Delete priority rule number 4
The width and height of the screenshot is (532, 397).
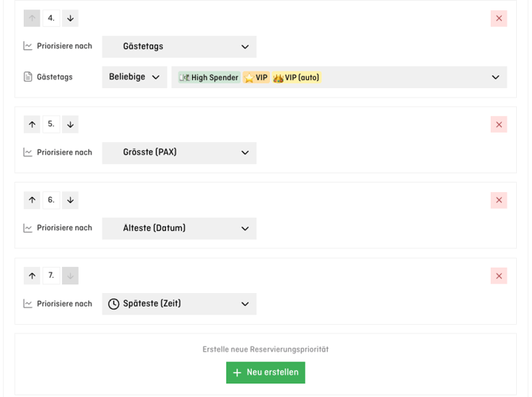click(x=499, y=18)
